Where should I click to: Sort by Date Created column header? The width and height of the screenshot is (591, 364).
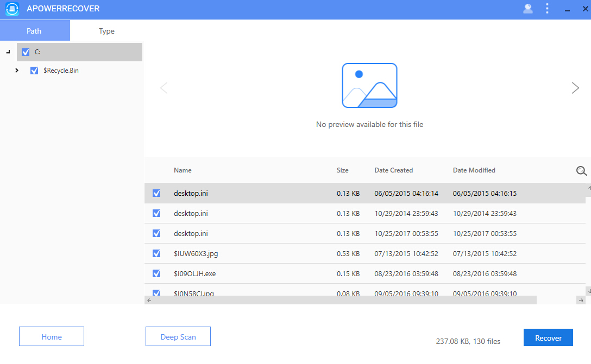tap(393, 170)
